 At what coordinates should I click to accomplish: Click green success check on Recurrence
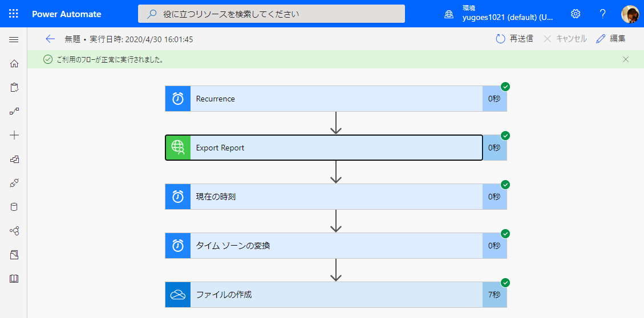pyautogui.click(x=505, y=87)
